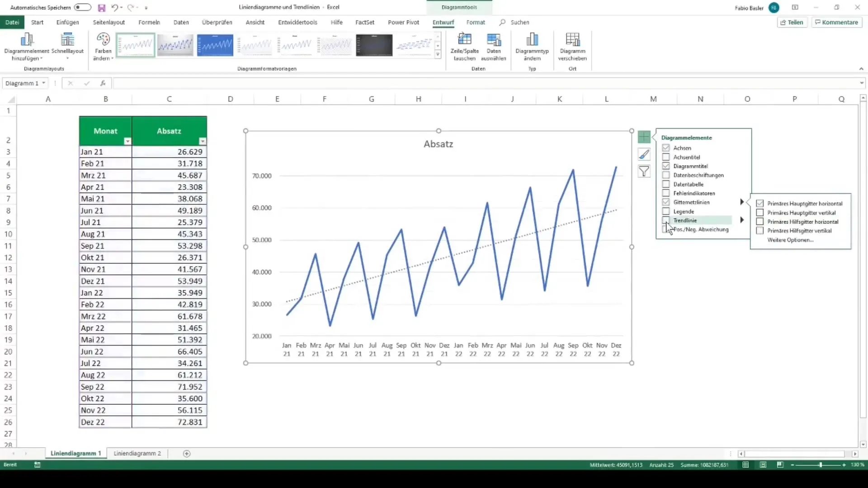Uncheck Primäres Hauptgitter horizontal
Image resolution: width=868 pixels, height=488 pixels.
pyautogui.click(x=760, y=203)
